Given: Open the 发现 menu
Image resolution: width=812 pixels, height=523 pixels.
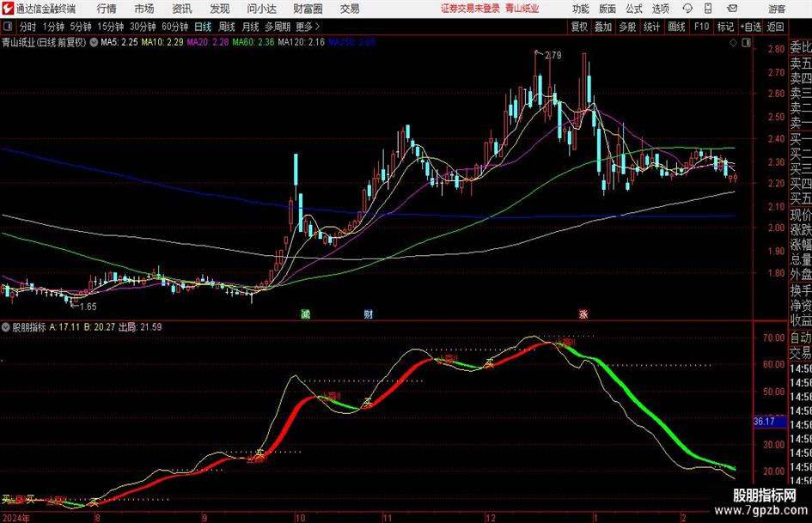Looking at the screenshot, I should [x=220, y=9].
